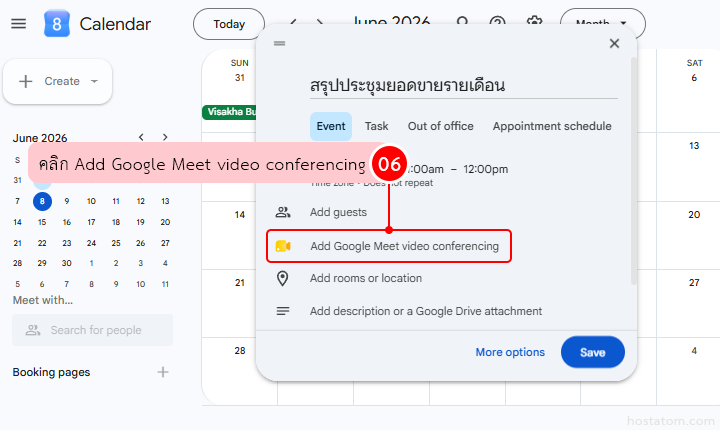Viewport: 720px width, 430px height.
Task: Set the 12:00pm end time
Action: coord(485,169)
